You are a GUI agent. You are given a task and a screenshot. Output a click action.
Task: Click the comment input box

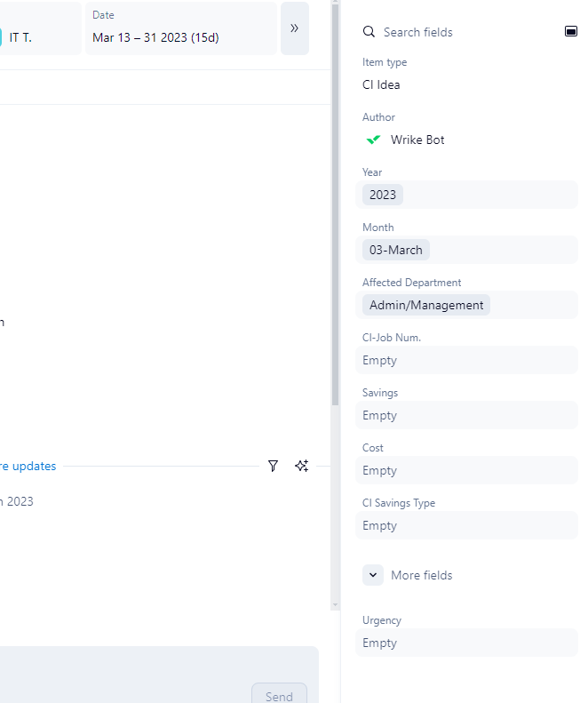pyautogui.click(x=159, y=675)
